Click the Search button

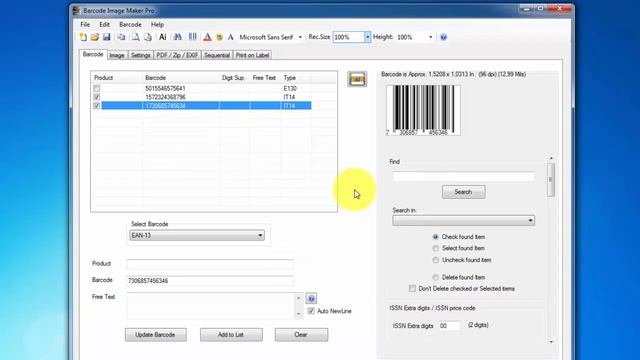pos(463,192)
